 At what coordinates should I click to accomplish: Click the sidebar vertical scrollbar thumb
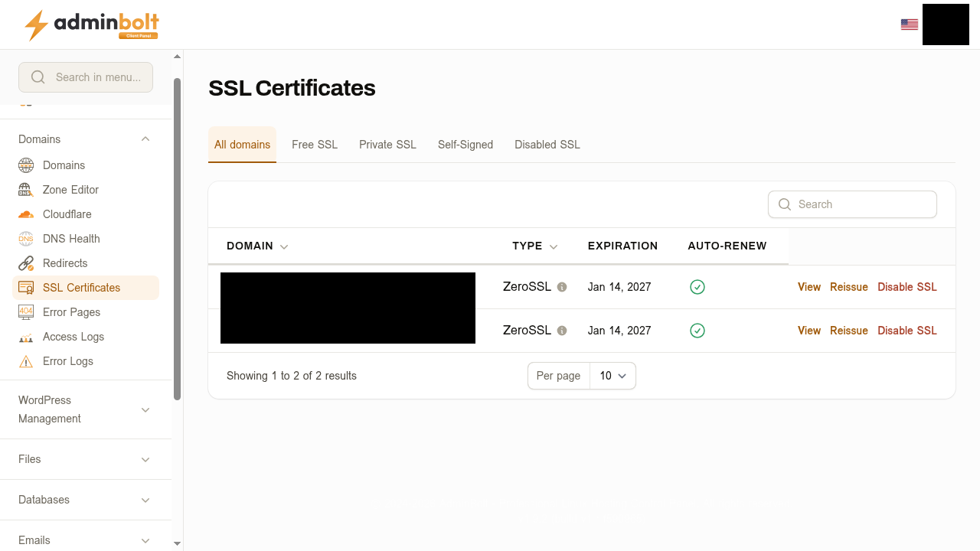coord(178,239)
